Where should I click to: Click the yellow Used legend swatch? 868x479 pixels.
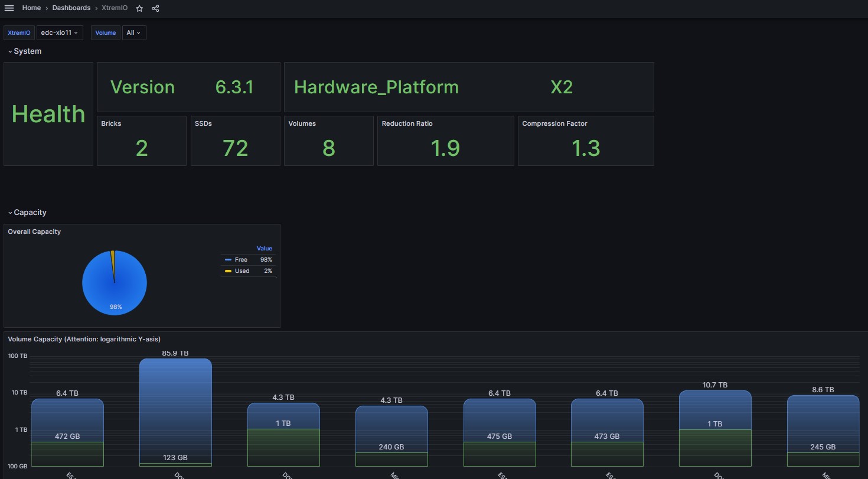point(228,271)
